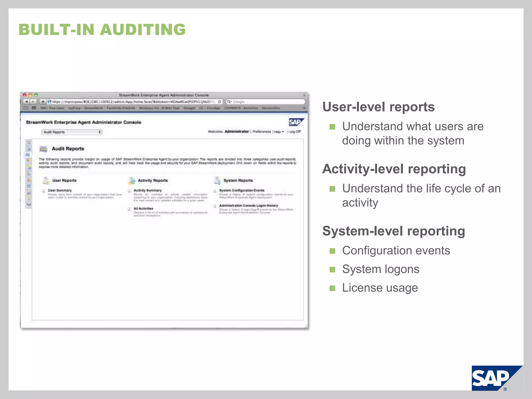
Task: Click the top sidebar home icon
Action: click(x=29, y=143)
